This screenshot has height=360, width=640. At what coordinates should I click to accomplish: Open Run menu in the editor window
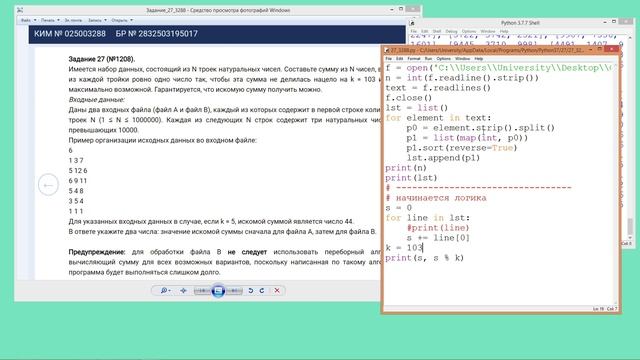pyautogui.click(x=428, y=59)
